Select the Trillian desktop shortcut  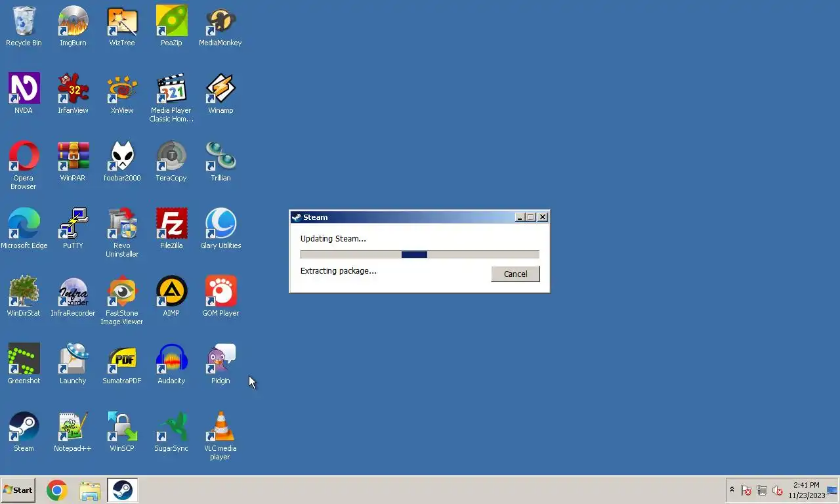click(220, 161)
